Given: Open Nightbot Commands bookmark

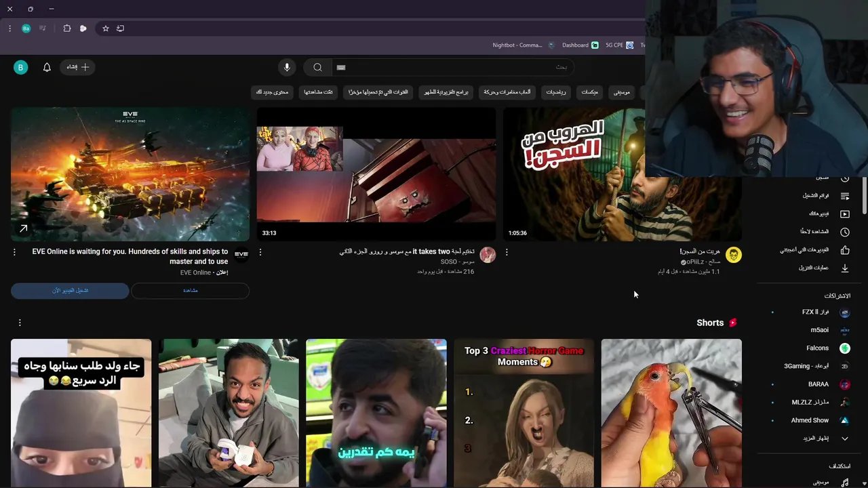Looking at the screenshot, I should pyautogui.click(x=523, y=45).
